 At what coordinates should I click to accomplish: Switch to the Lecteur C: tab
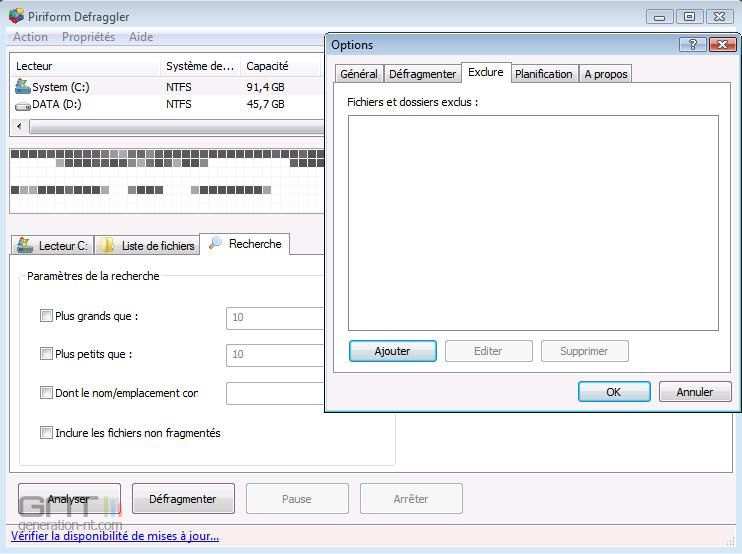pos(53,245)
